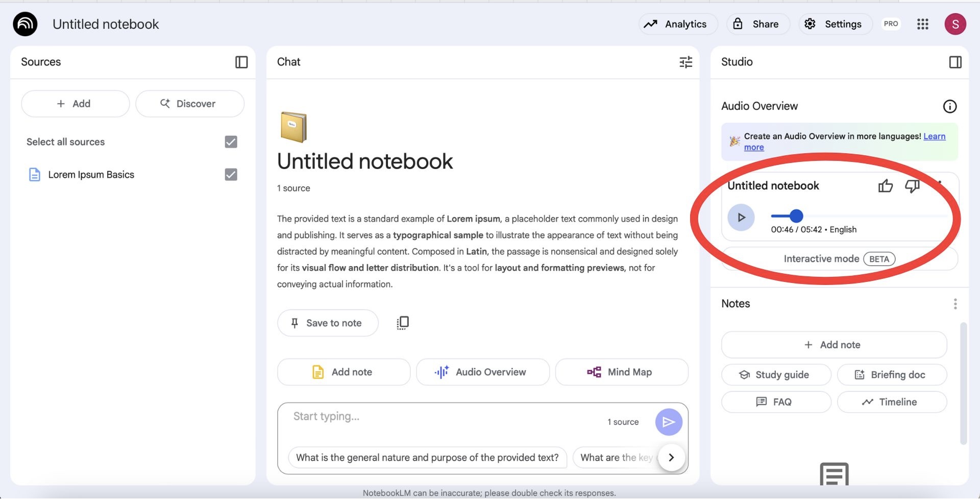Open chat configuration sliders icon
980x500 pixels.
point(685,62)
